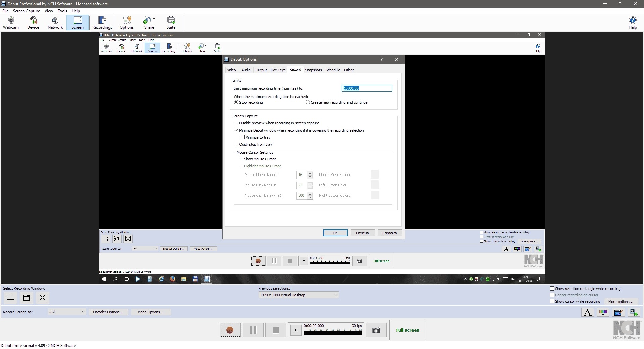Click the Отмена cancel button

coord(363,233)
